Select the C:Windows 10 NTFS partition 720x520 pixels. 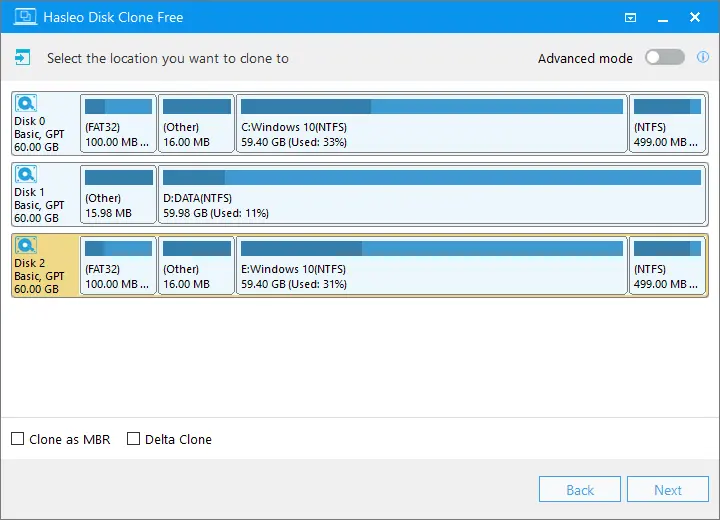coord(432,123)
